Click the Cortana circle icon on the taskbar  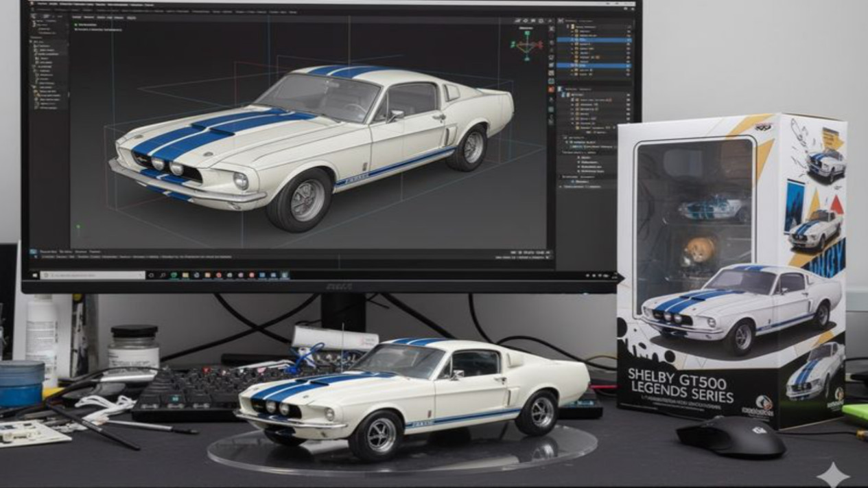151,275
